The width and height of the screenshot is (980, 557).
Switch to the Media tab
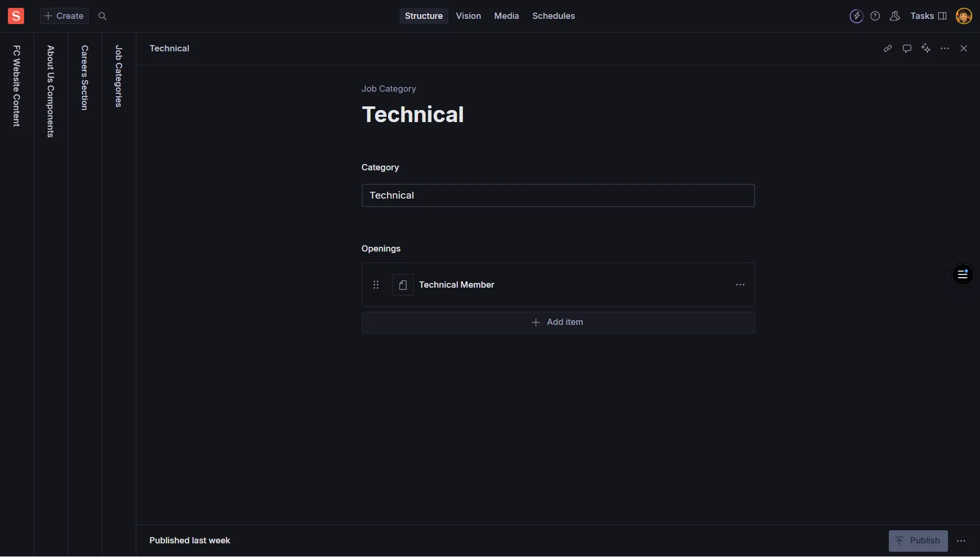click(506, 16)
